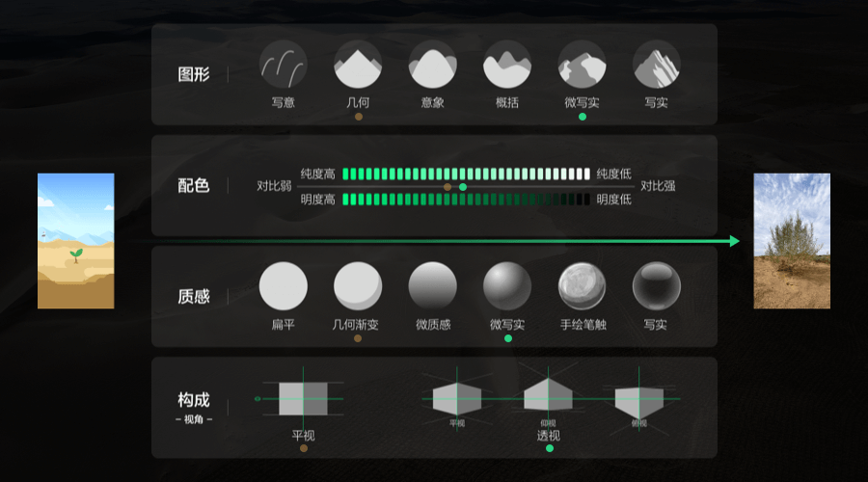Viewport: 868px width, 482px height.
Task: Click the 配色 section label
Action: coord(194,185)
